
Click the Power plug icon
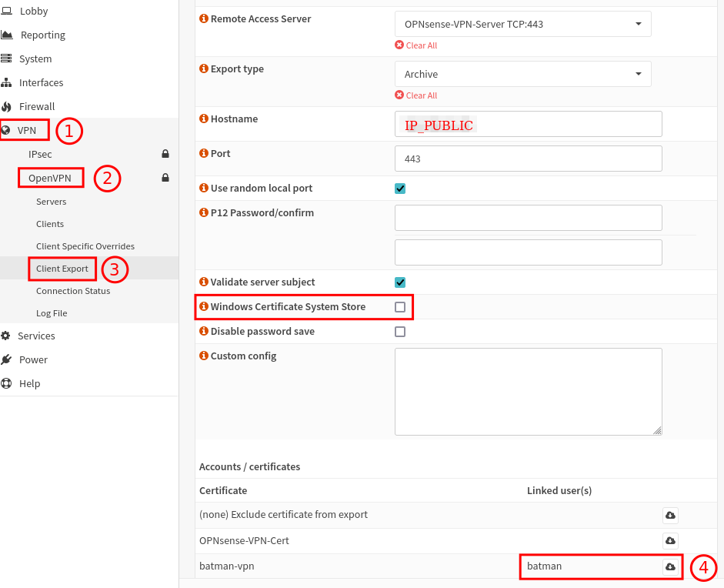[6, 359]
